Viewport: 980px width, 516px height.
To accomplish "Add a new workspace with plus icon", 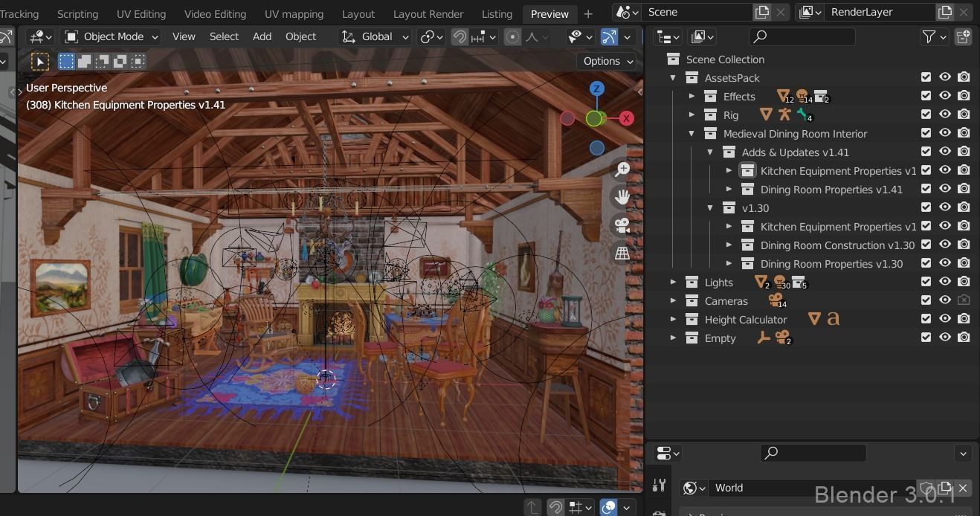I will coord(588,13).
